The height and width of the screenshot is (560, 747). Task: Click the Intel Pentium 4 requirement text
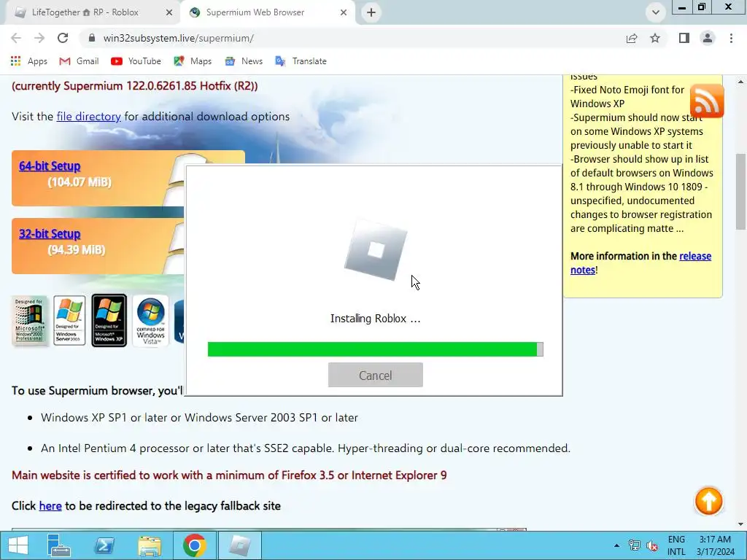pos(306,448)
